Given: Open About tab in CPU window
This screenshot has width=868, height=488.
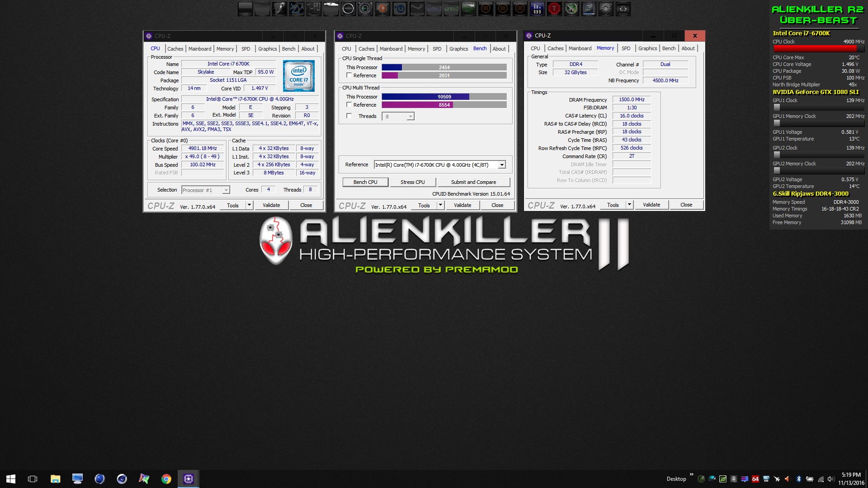Looking at the screenshot, I should coord(308,49).
